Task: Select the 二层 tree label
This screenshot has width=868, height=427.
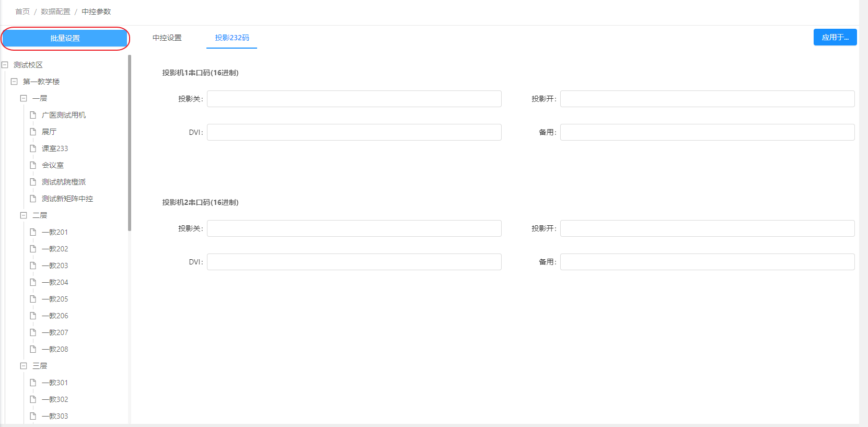Action: pyautogui.click(x=40, y=215)
